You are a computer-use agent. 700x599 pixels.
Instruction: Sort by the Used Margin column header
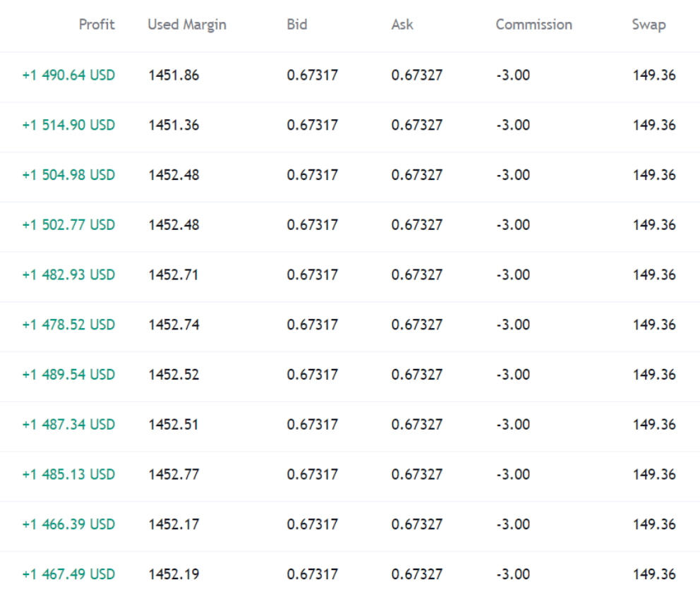[x=187, y=25]
